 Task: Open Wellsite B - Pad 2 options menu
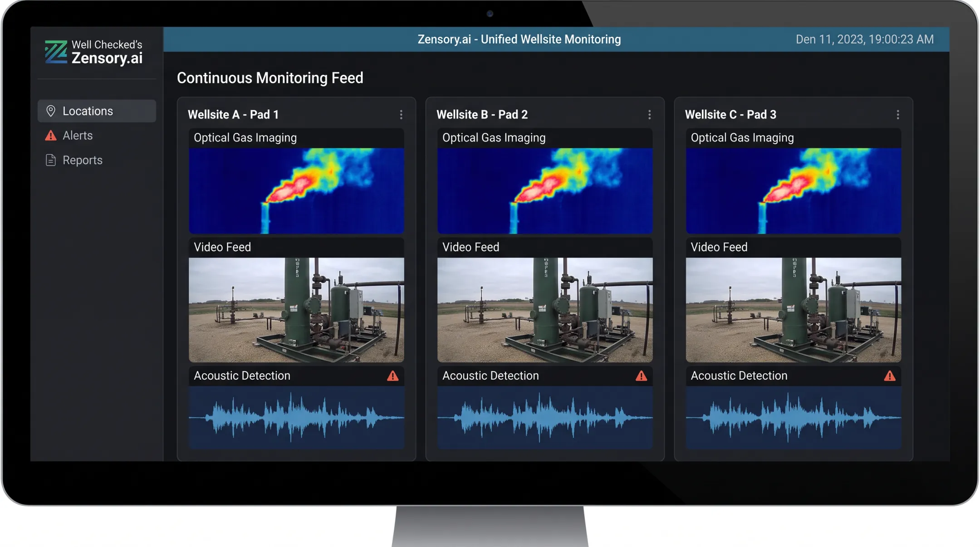point(650,115)
